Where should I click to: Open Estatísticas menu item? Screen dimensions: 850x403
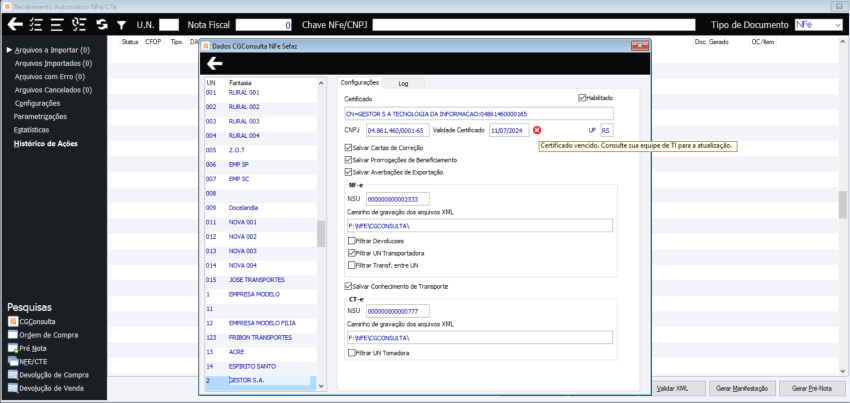[x=31, y=130]
